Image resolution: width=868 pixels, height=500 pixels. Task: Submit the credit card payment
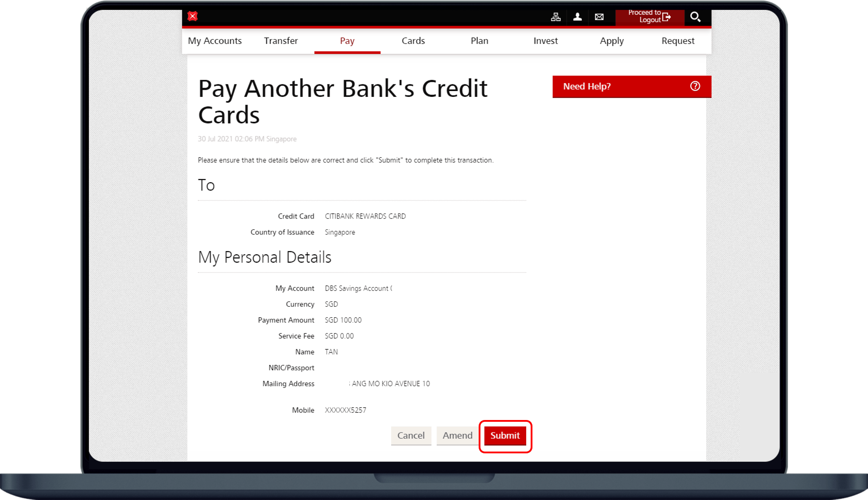click(505, 436)
